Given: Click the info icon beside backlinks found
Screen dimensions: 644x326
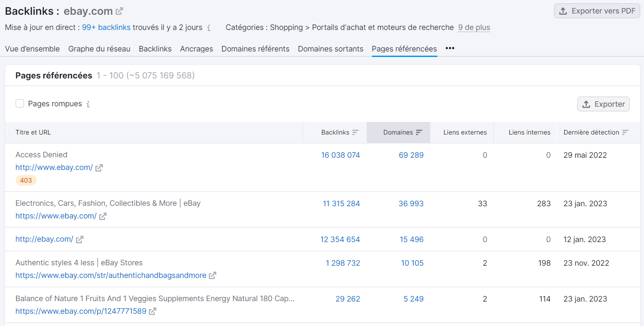Looking at the screenshot, I should pos(208,28).
